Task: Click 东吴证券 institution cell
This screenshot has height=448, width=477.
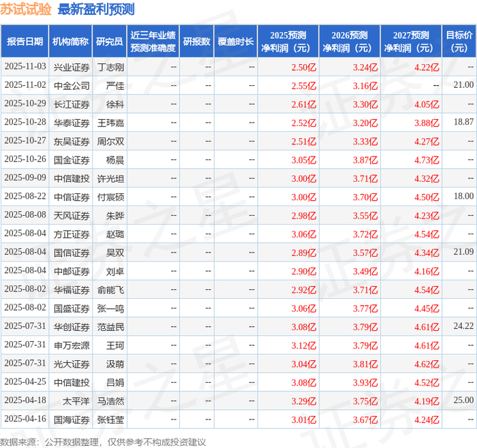Action: [x=72, y=142]
